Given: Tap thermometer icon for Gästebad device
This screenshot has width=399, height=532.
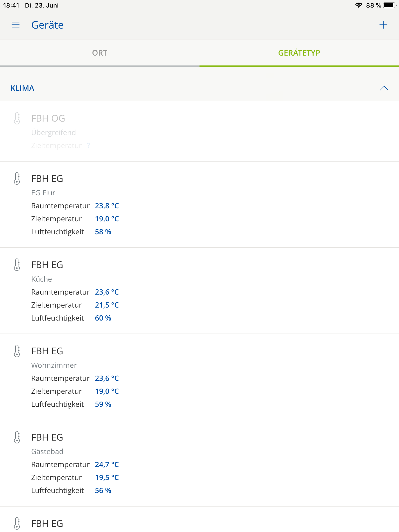Looking at the screenshot, I should [17, 437].
